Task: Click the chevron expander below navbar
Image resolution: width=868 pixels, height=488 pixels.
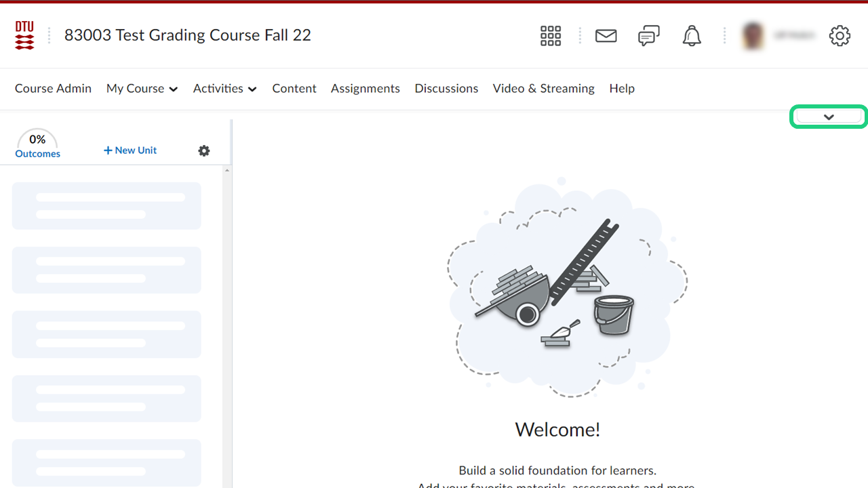Action: click(x=829, y=117)
